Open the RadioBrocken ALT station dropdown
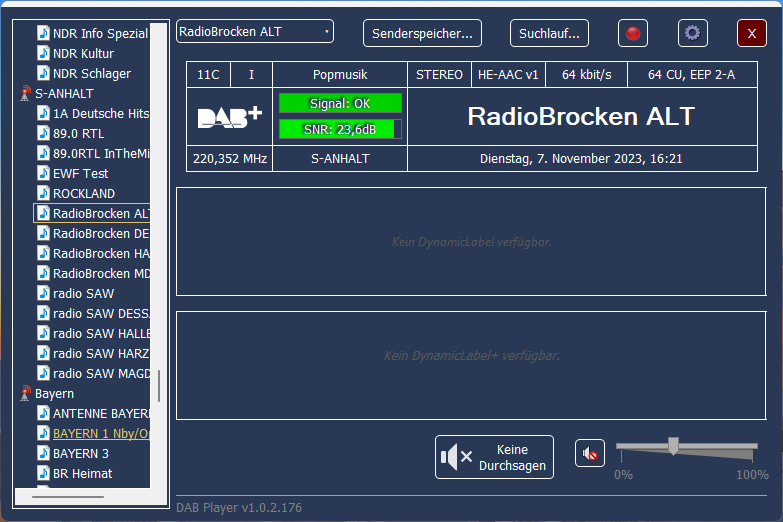The image size is (783, 522). coord(255,32)
